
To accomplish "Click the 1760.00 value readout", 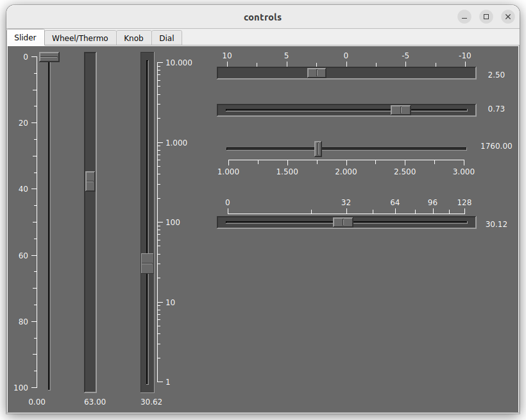I will [x=496, y=146].
